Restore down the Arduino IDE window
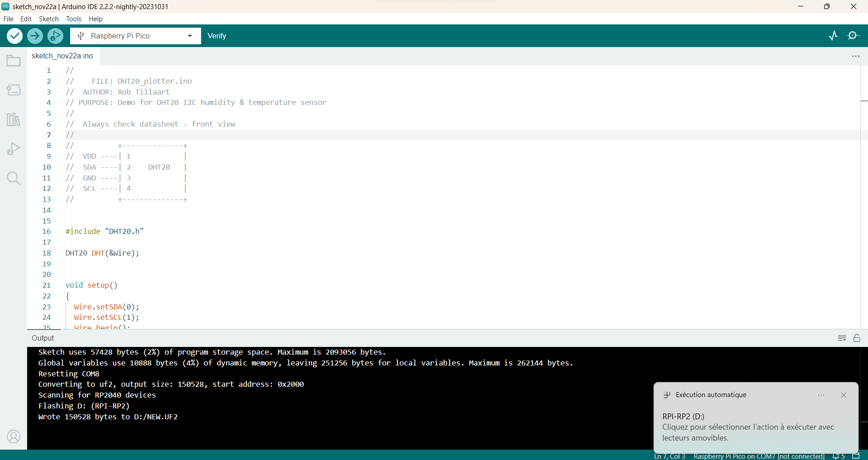 click(x=827, y=6)
